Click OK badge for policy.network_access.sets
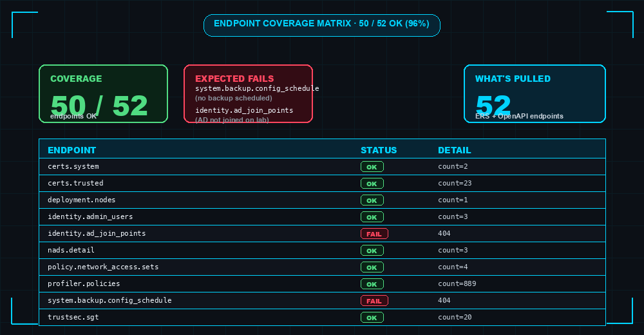This screenshot has width=644, height=335. click(372, 267)
